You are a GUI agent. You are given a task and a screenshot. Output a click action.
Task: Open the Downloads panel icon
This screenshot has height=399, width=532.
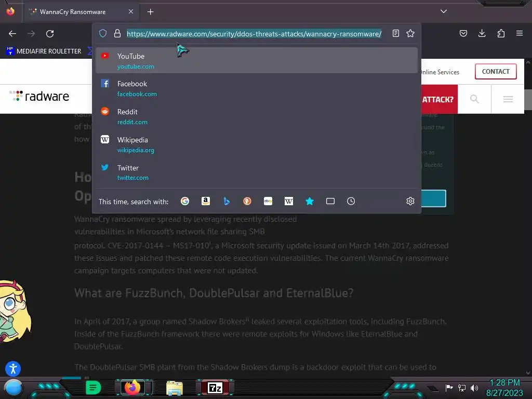[482, 33]
